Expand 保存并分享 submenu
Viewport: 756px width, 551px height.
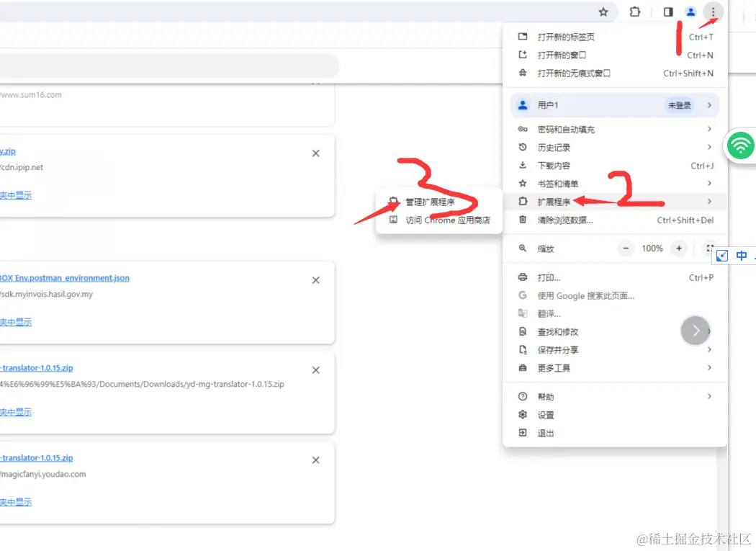click(615, 350)
